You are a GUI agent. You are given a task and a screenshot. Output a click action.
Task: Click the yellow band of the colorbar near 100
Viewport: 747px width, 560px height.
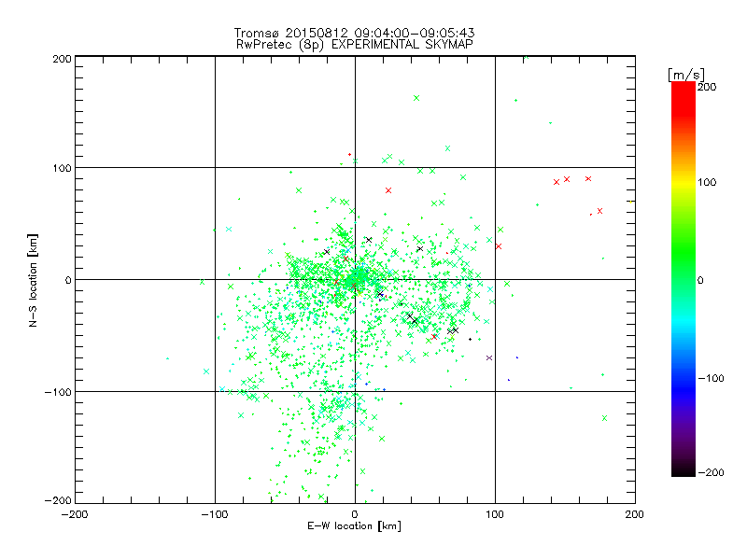point(684,182)
